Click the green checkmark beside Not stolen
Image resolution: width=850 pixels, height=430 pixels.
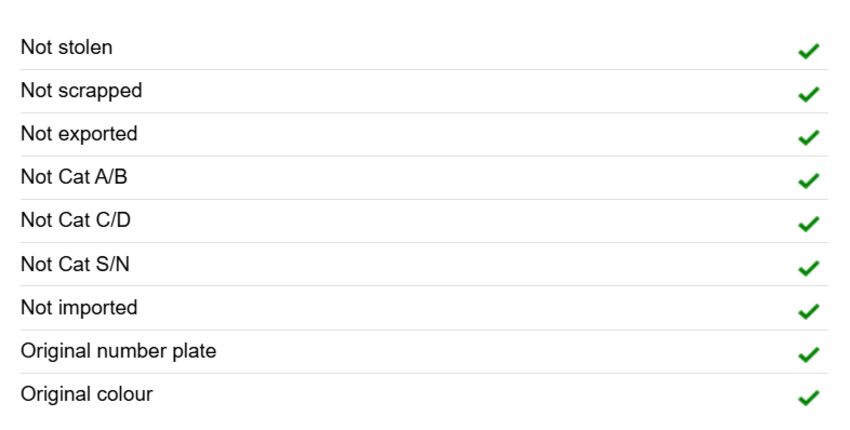click(x=808, y=51)
